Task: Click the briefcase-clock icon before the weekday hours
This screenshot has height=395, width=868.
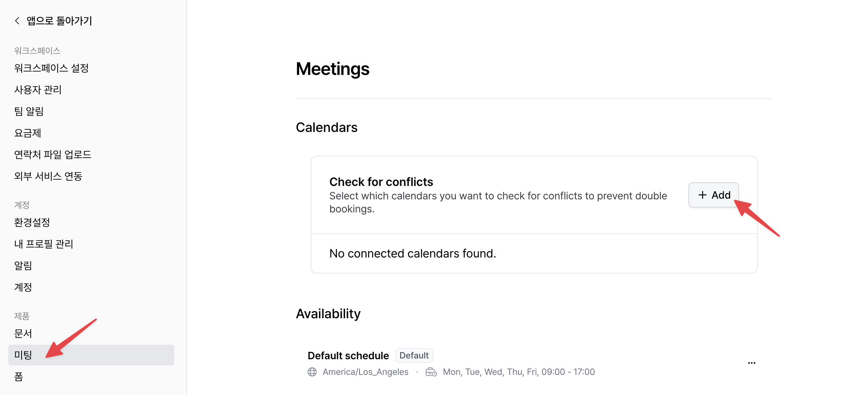Action: (x=431, y=372)
